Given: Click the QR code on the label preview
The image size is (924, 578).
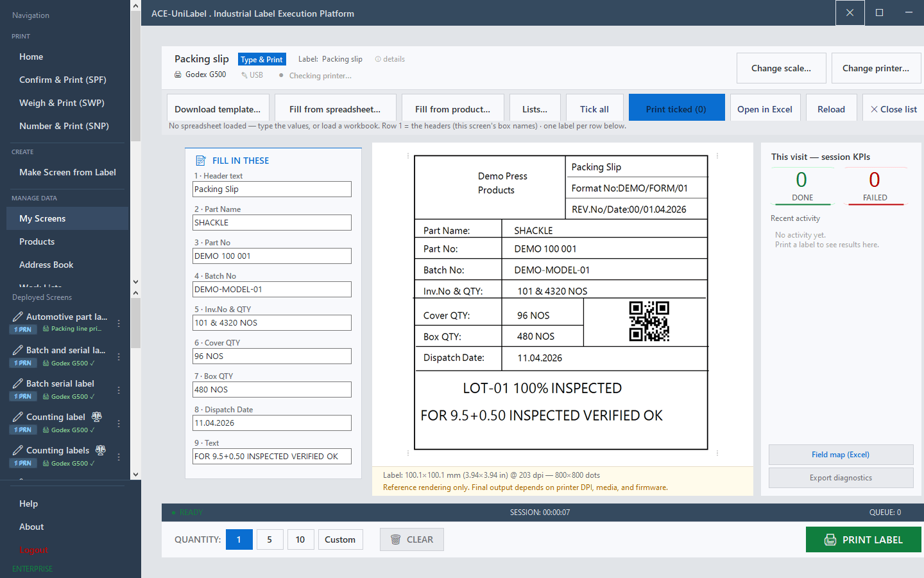Looking at the screenshot, I should pyautogui.click(x=649, y=321).
